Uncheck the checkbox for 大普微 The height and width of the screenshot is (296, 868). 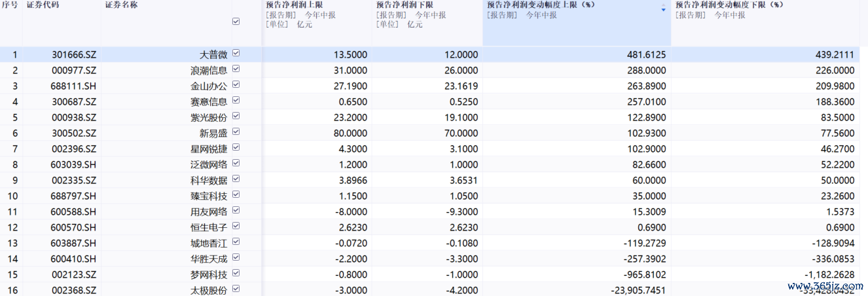236,53
